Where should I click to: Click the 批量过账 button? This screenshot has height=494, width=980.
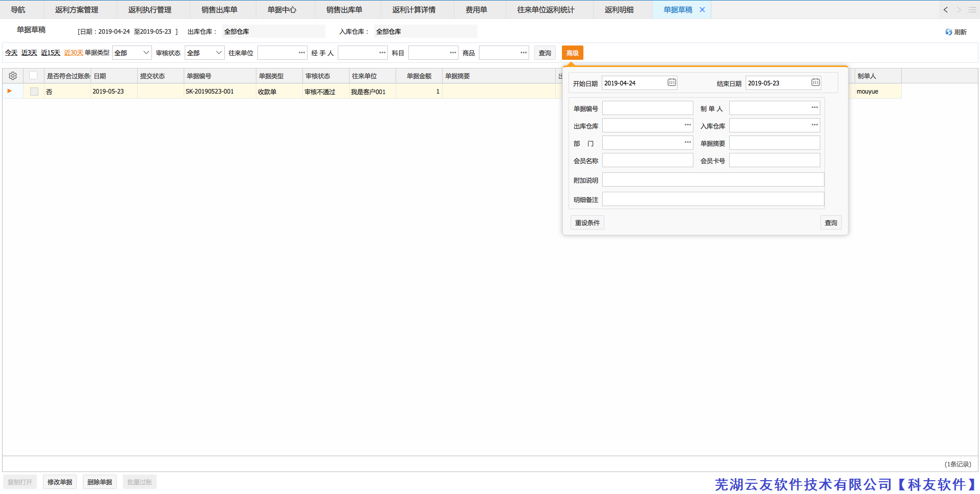pos(140,482)
